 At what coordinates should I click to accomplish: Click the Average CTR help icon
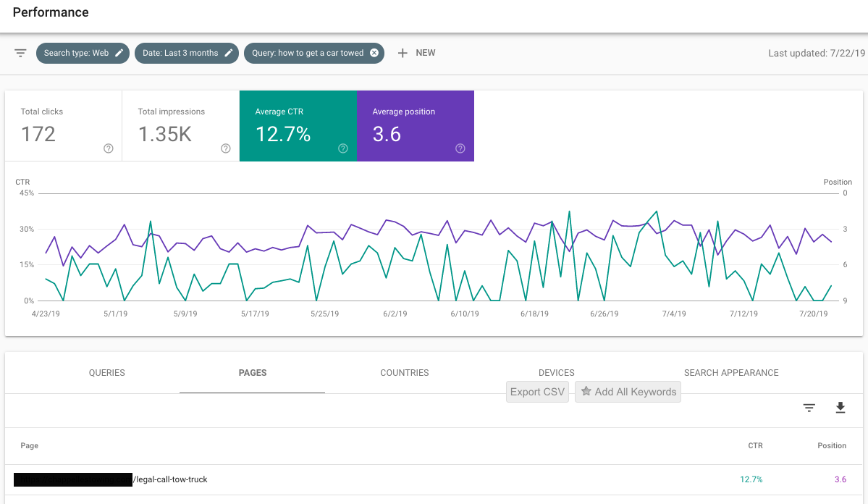(342, 148)
